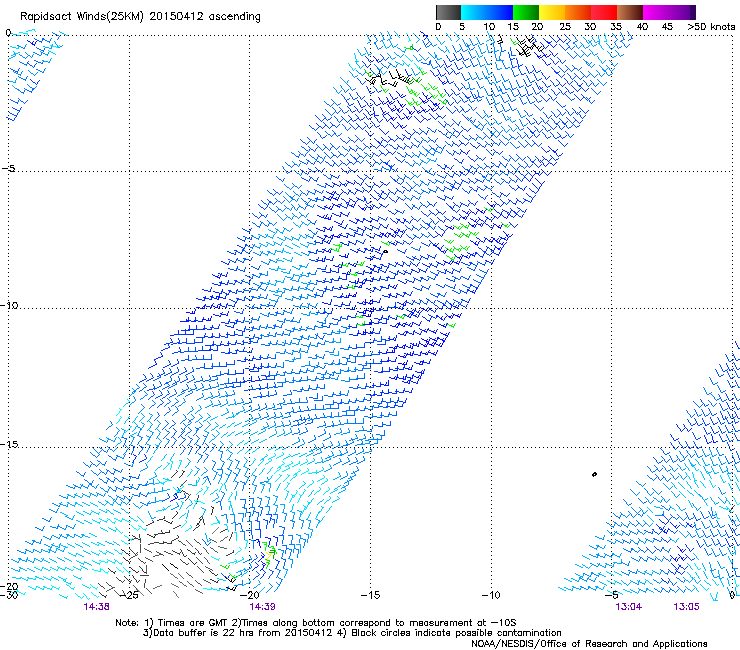The height and width of the screenshot is (650, 740).
Task: Click the 13:04 swath time label
Action: coord(629,607)
